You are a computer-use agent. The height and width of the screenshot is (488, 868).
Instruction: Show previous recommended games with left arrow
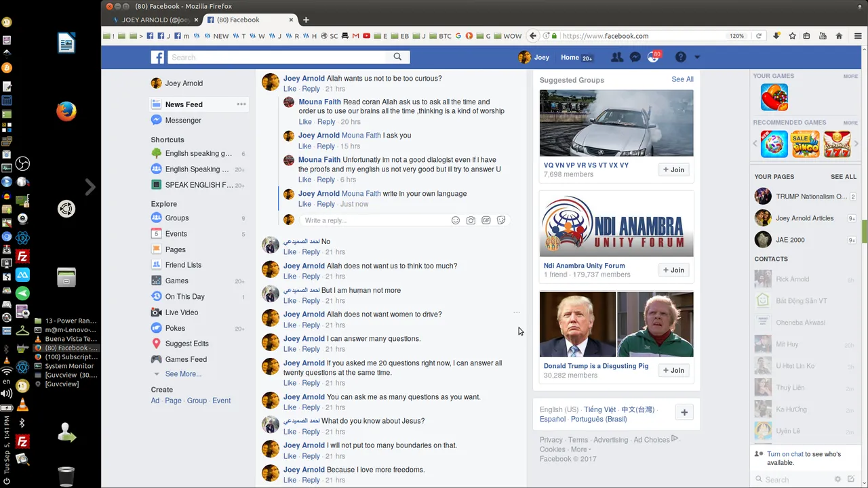pyautogui.click(x=755, y=144)
